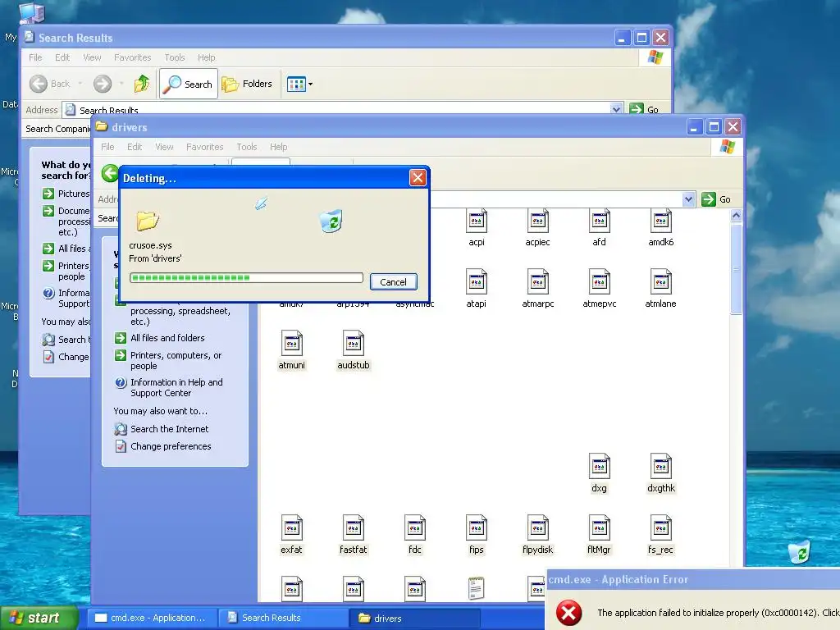Click the deleting progress bar

[246, 277]
